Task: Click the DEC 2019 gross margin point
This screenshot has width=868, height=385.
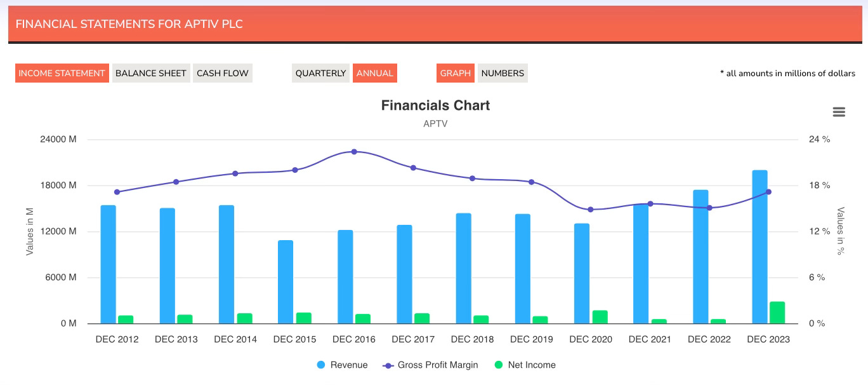Action: pyautogui.click(x=532, y=182)
